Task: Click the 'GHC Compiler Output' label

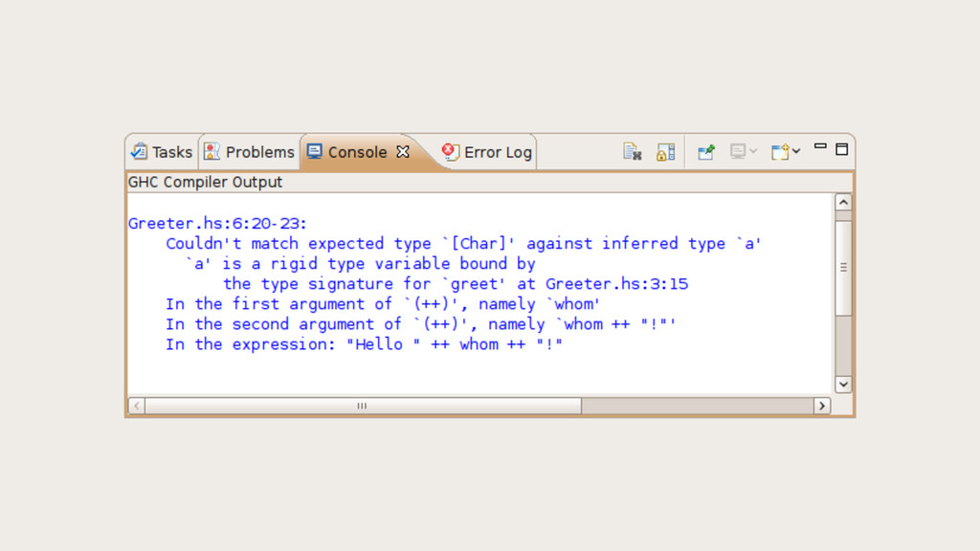Action: click(x=205, y=182)
